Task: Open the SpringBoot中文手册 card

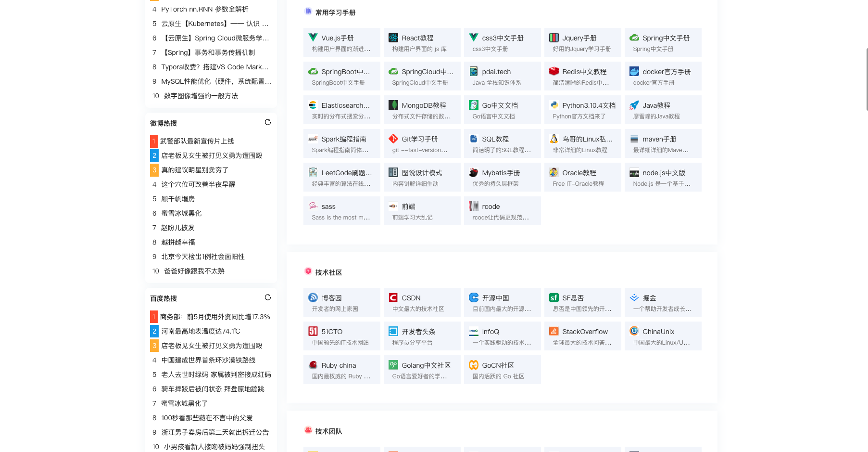Action: click(x=341, y=76)
